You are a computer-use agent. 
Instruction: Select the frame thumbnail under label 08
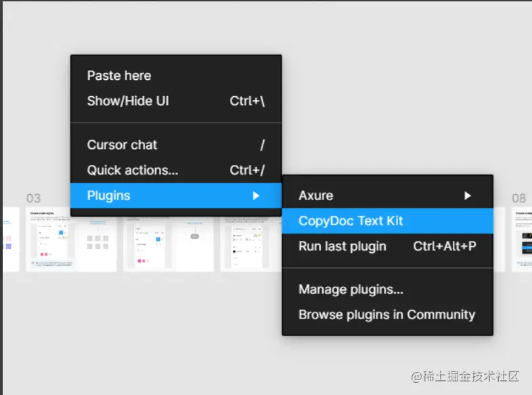522,239
